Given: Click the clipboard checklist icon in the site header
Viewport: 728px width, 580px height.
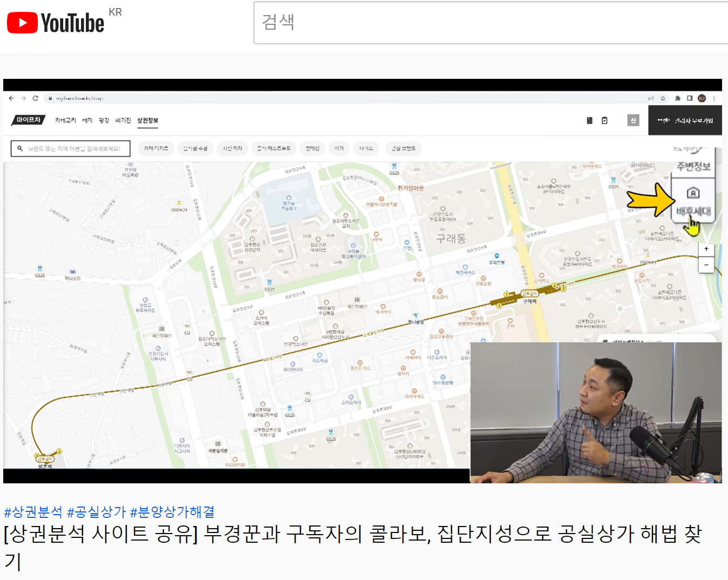Looking at the screenshot, I should click(604, 120).
